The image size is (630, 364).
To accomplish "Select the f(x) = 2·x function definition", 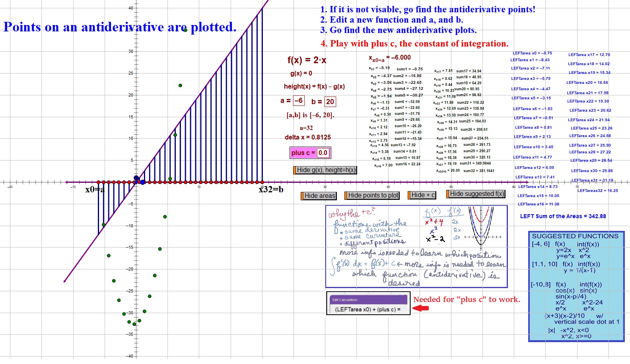I will pyautogui.click(x=307, y=60).
